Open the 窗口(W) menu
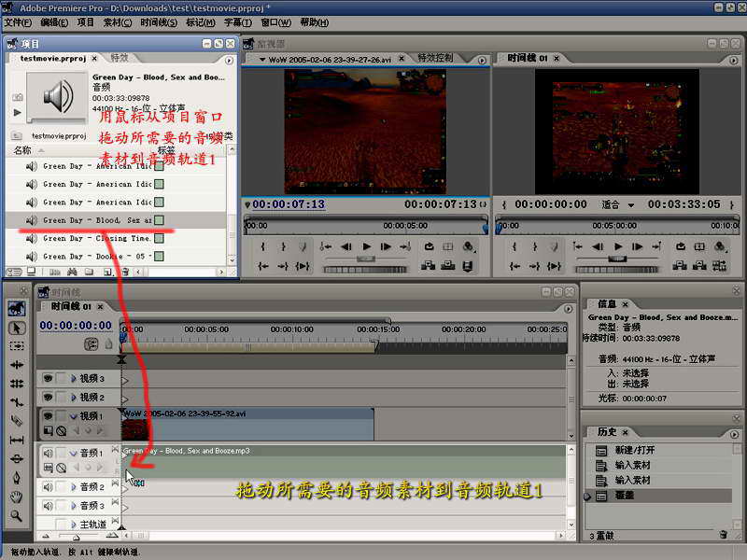Viewport: 747px width, 560px height. tap(275, 22)
